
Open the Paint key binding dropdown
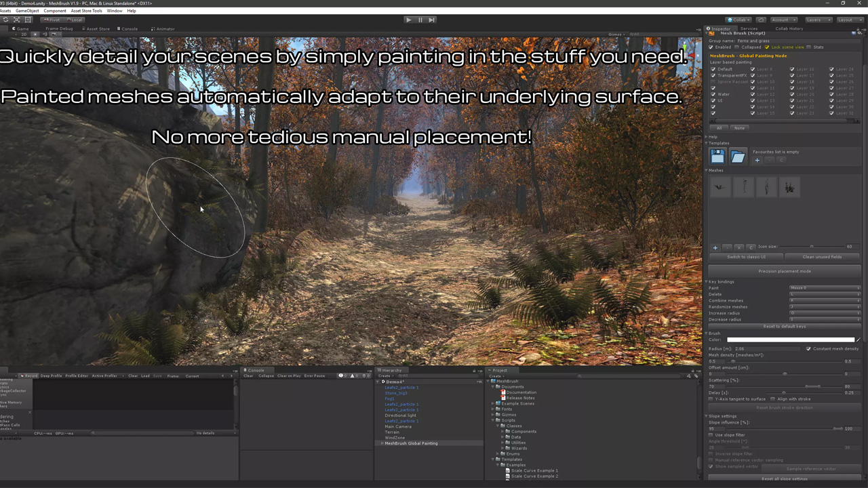(x=825, y=288)
